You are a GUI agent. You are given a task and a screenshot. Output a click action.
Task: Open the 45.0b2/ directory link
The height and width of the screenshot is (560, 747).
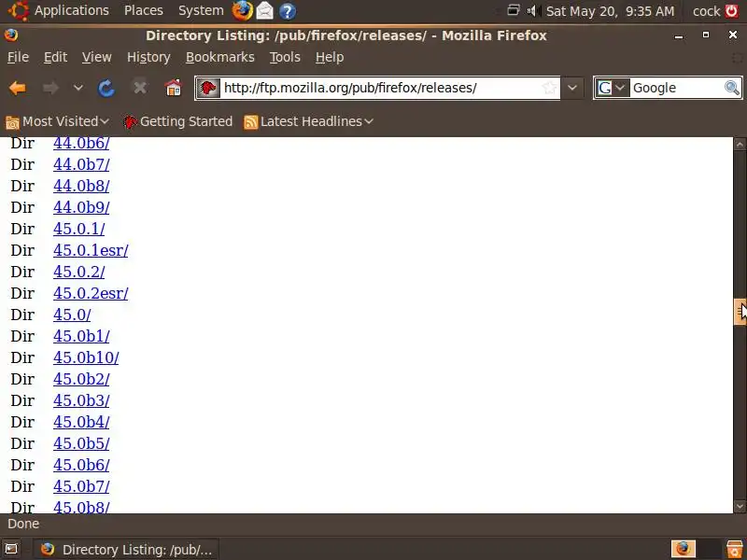[x=81, y=379]
